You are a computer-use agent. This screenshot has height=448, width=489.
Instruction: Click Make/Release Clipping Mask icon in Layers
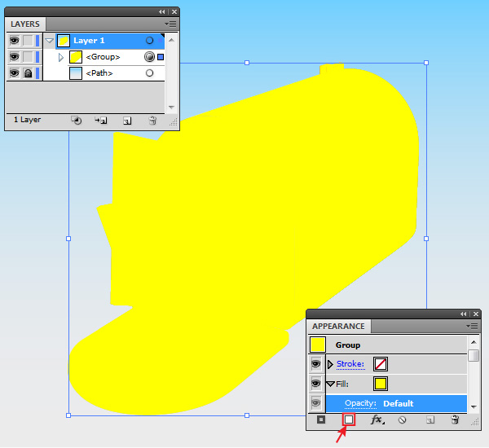[76, 120]
